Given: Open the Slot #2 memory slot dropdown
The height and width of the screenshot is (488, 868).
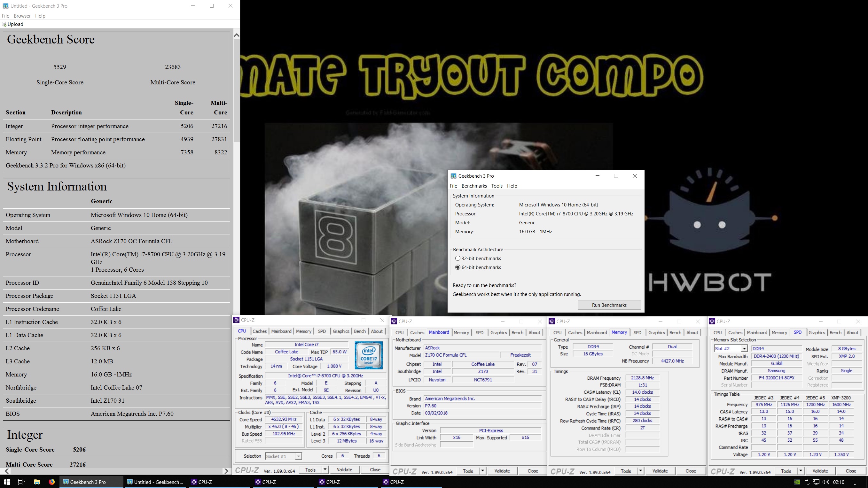Looking at the screenshot, I should 744,349.
